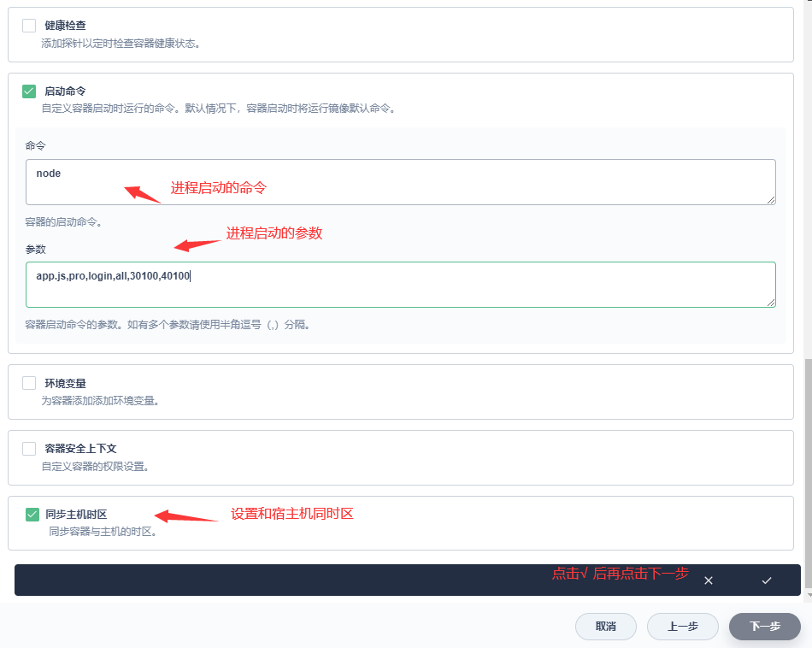Discard container settings with the X icon

pos(708,580)
